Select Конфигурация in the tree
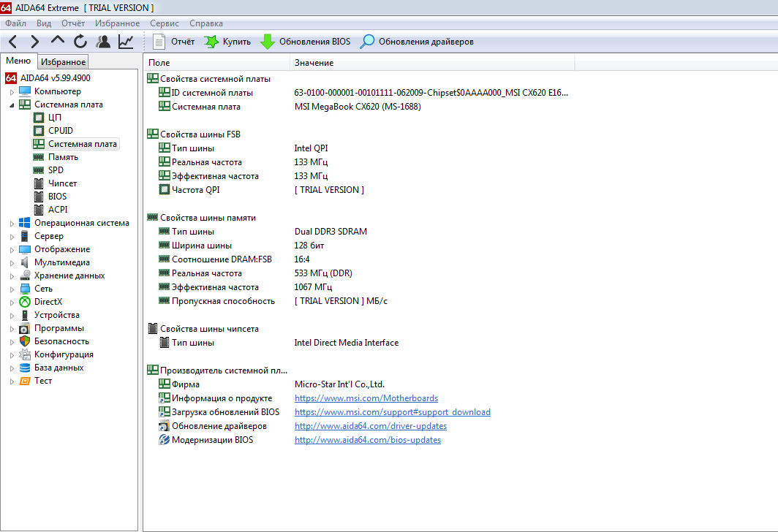This screenshot has width=778, height=532. tap(64, 354)
